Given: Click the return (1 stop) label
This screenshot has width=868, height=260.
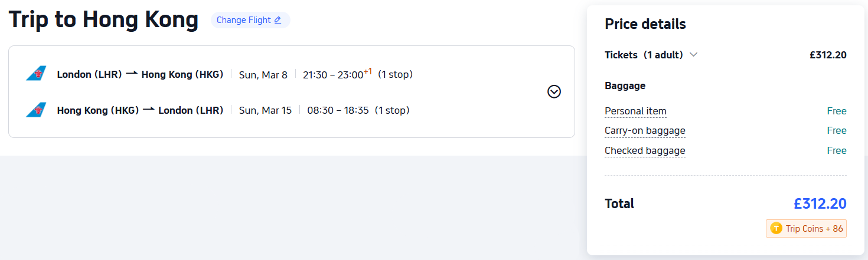Looking at the screenshot, I should coord(391,110).
